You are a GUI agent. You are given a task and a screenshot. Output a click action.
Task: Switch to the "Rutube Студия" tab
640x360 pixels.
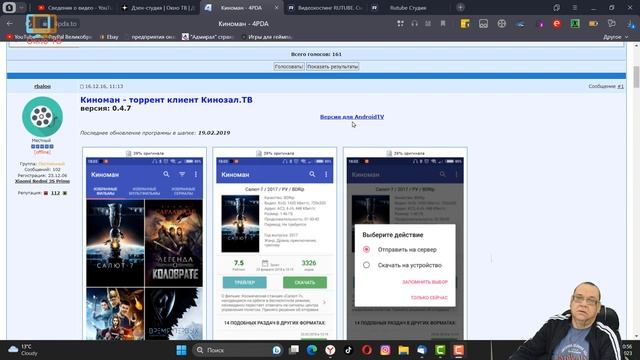coord(408,8)
